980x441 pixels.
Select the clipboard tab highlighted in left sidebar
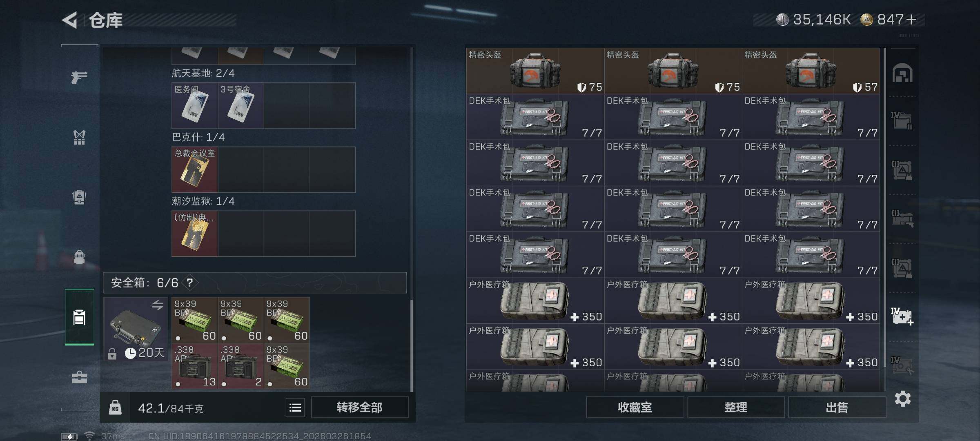click(79, 317)
